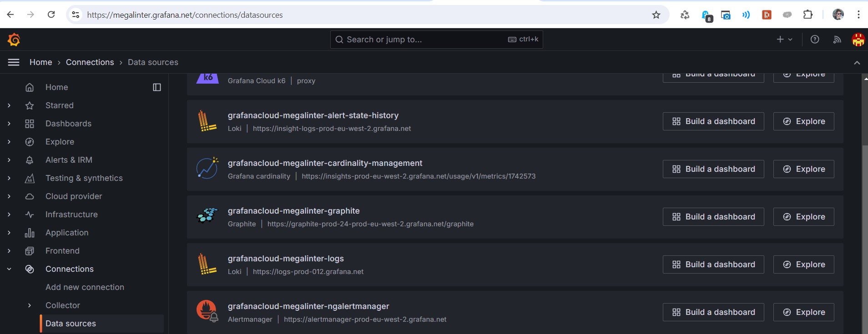Collapse the top bar with chevron

[857, 63]
